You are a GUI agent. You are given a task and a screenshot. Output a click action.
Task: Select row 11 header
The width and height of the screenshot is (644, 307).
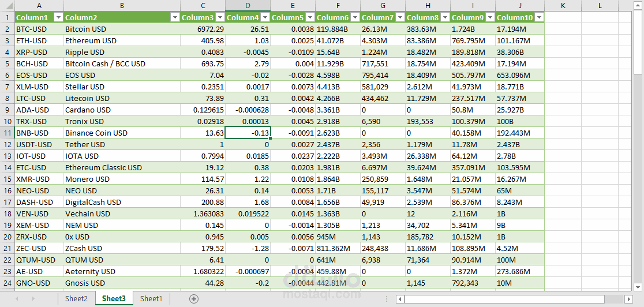coord(7,133)
